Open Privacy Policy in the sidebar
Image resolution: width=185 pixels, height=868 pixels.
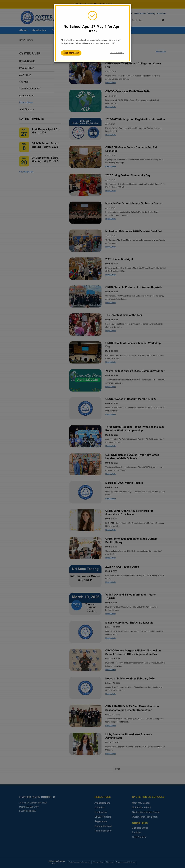pyautogui.click(x=26, y=68)
